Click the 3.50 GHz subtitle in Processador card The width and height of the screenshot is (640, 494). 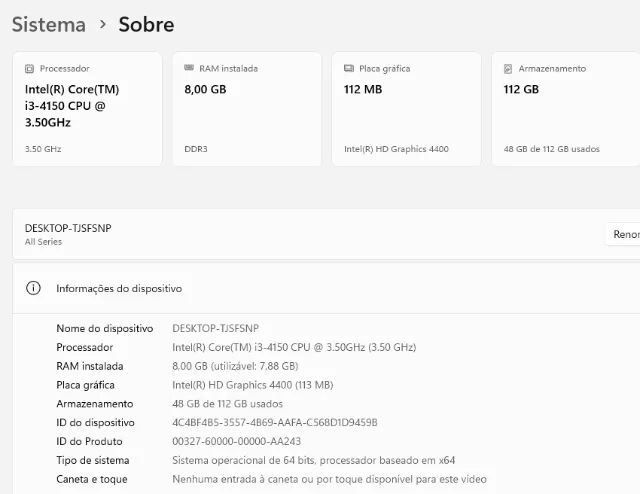click(43, 149)
